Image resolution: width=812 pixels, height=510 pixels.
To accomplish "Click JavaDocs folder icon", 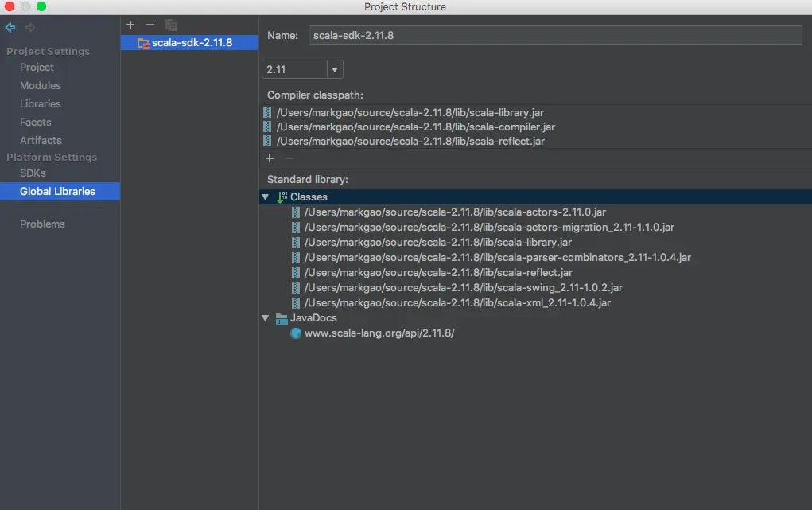I will [282, 318].
